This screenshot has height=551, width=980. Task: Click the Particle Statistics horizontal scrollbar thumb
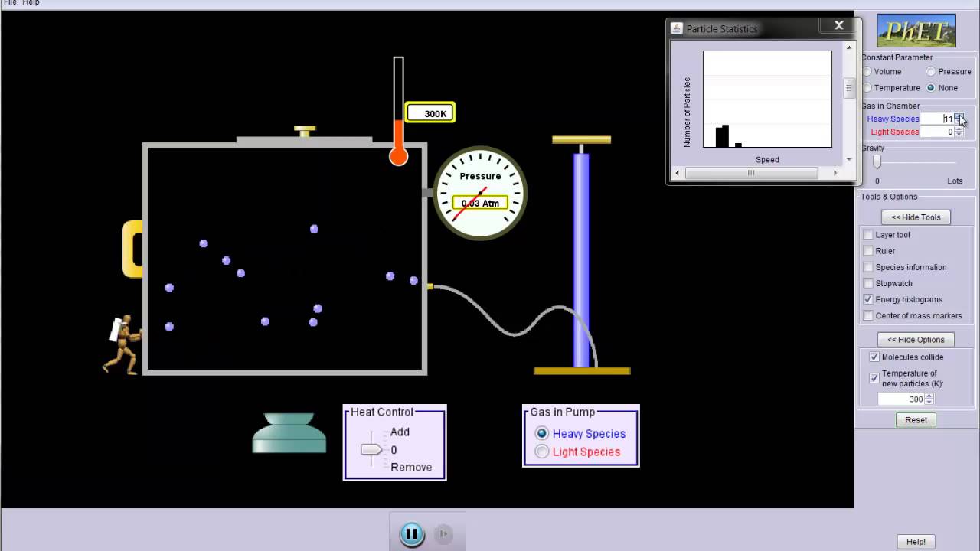[x=751, y=174]
